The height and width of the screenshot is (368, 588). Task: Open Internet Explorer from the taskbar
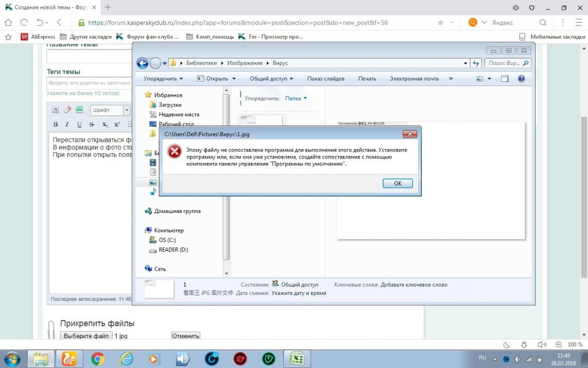click(126, 359)
